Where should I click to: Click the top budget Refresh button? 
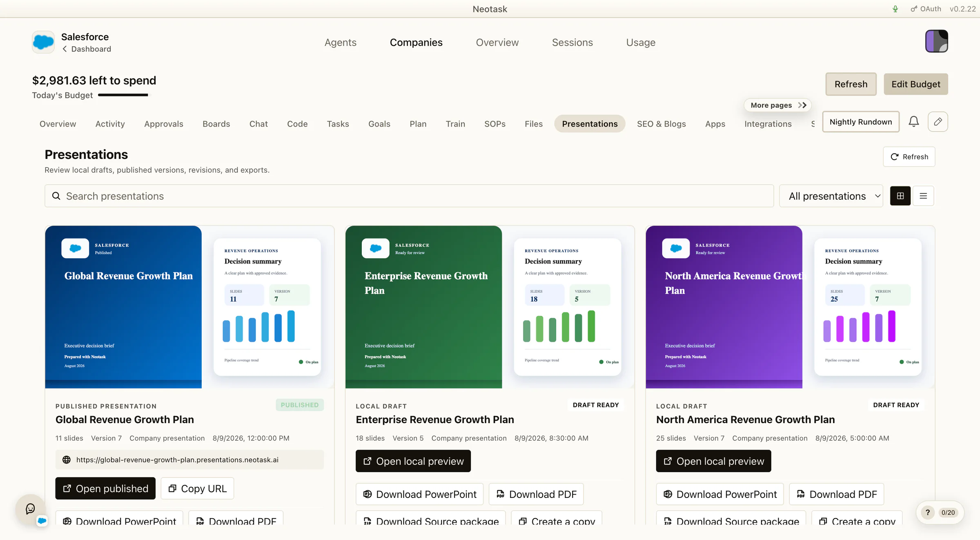[851, 84]
